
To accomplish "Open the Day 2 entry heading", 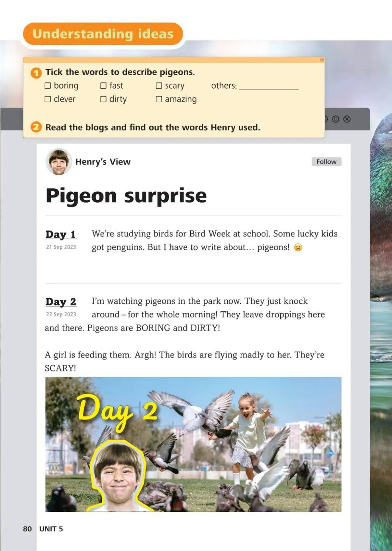I will click(61, 301).
